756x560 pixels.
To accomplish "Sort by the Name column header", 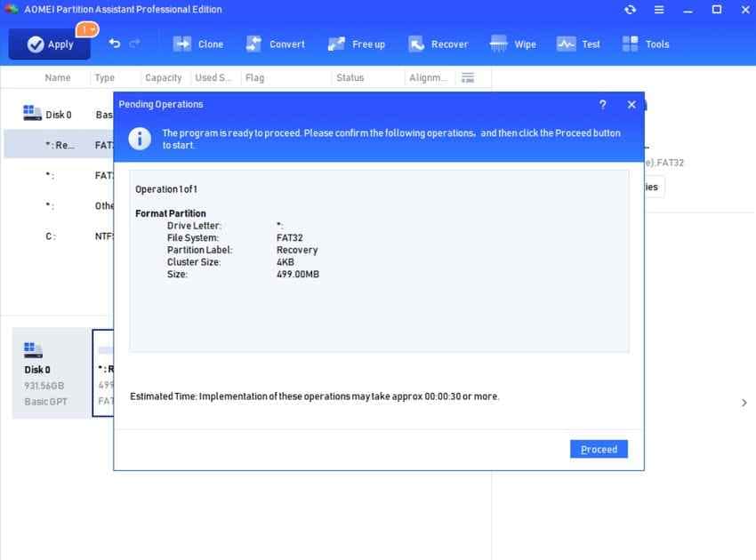I will (58, 77).
